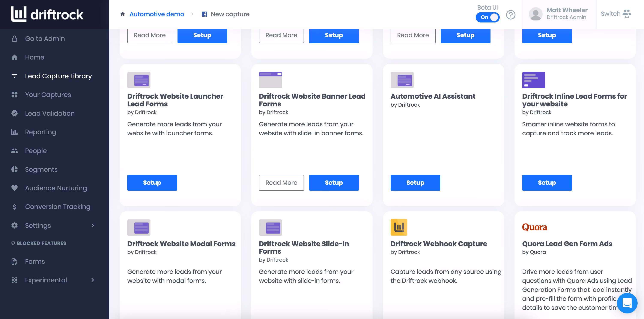644x319 pixels.
Task: Click the BLOCKED FEATURES section label
Action: 42,243
